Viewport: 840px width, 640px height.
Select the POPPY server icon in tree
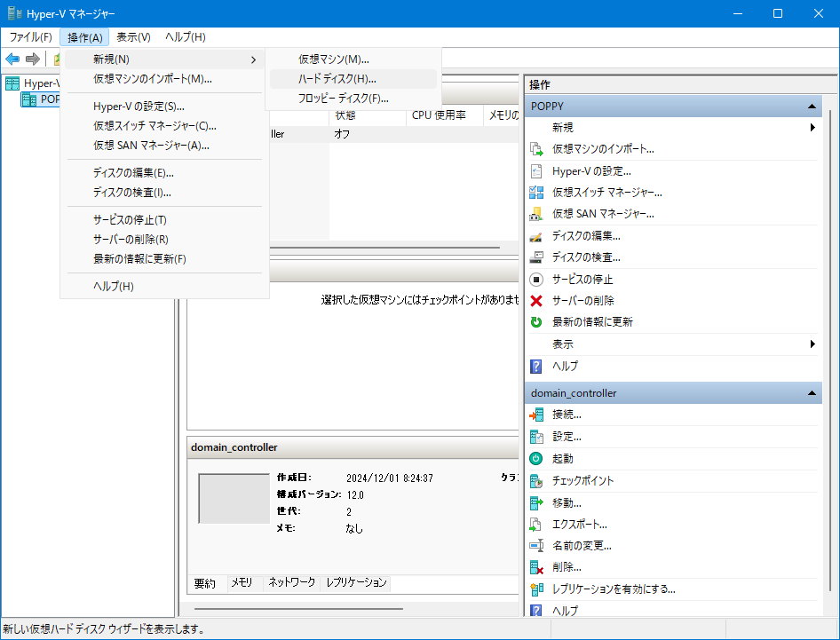(28, 99)
